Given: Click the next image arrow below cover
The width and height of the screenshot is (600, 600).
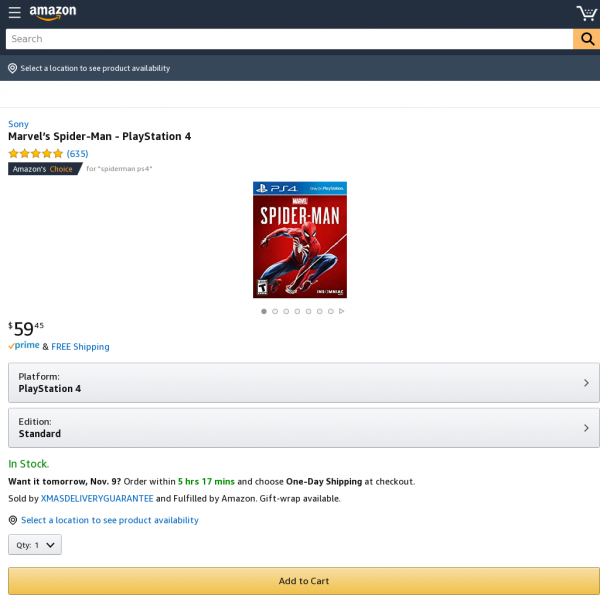Looking at the screenshot, I should (x=342, y=311).
